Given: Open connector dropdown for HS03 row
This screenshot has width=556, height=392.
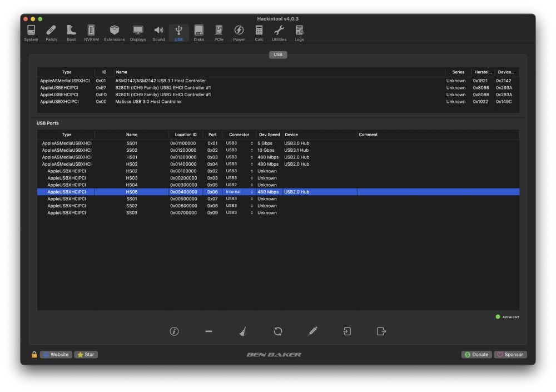Looking at the screenshot, I should pyautogui.click(x=239, y=178).
